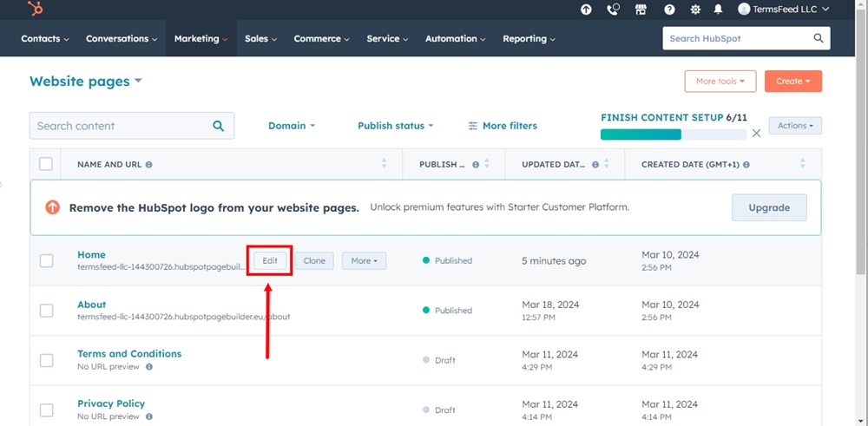The width and height of the screenshot is (868, 426).
Task: Dismiss the Finish Content Setup progress bar
Action: [x=756, y=134]
